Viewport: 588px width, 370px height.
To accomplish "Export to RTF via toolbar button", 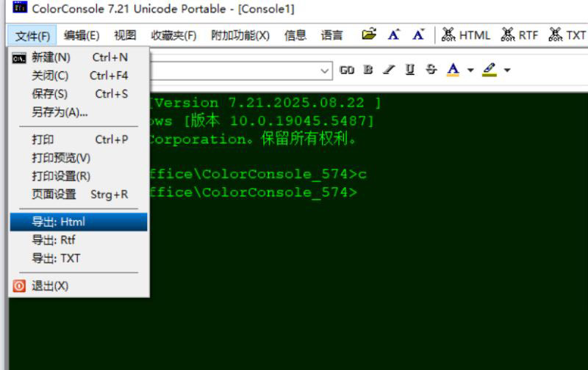I will (520, 35).
